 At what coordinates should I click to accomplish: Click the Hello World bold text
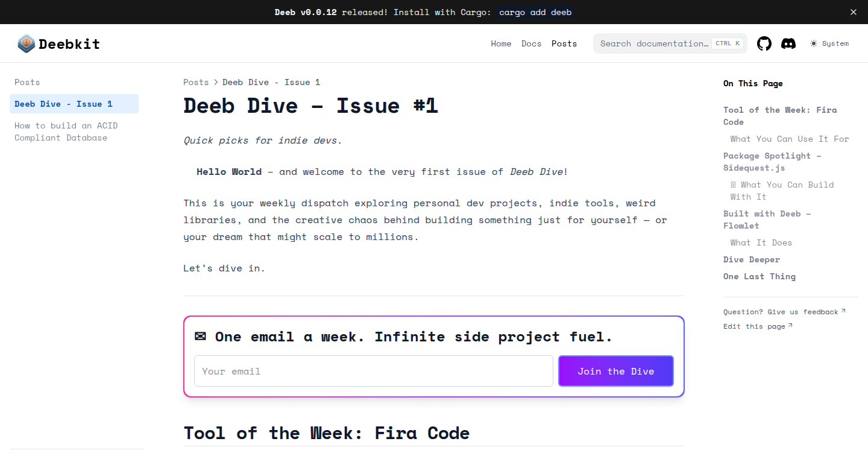click(229, 172)
